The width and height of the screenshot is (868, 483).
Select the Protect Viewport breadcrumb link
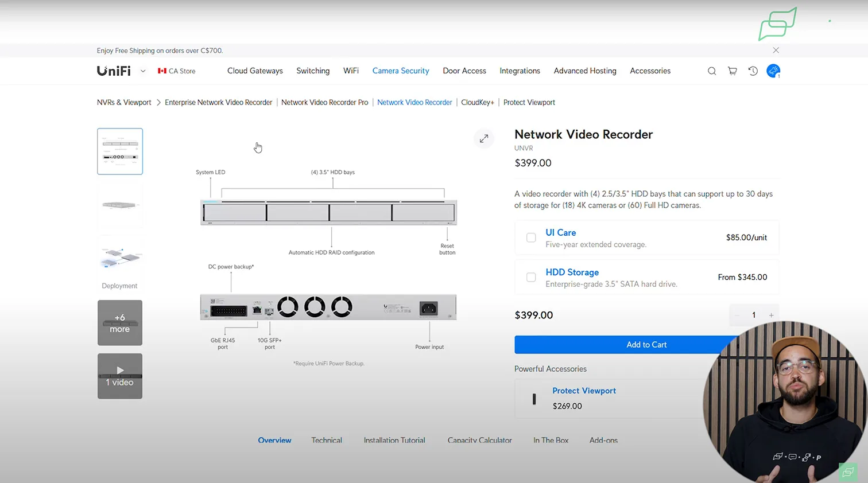coord(529,103)
